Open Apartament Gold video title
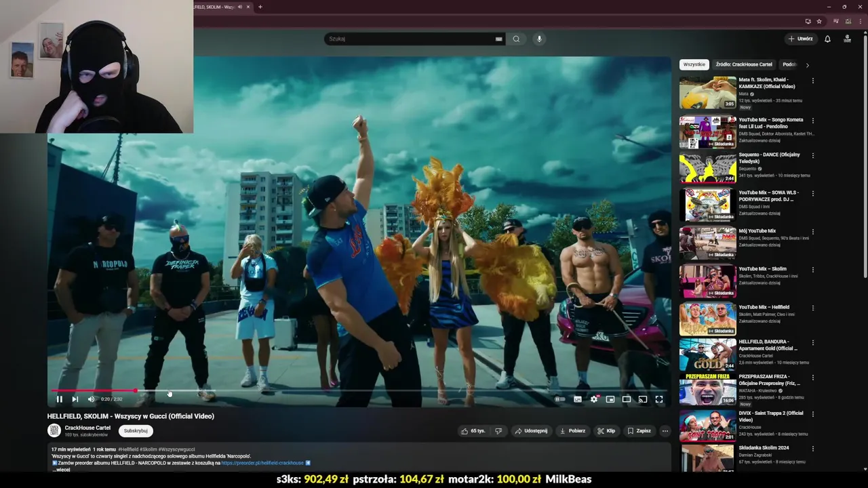This screenshot has width=868, height=488. [x=768, y=346]
